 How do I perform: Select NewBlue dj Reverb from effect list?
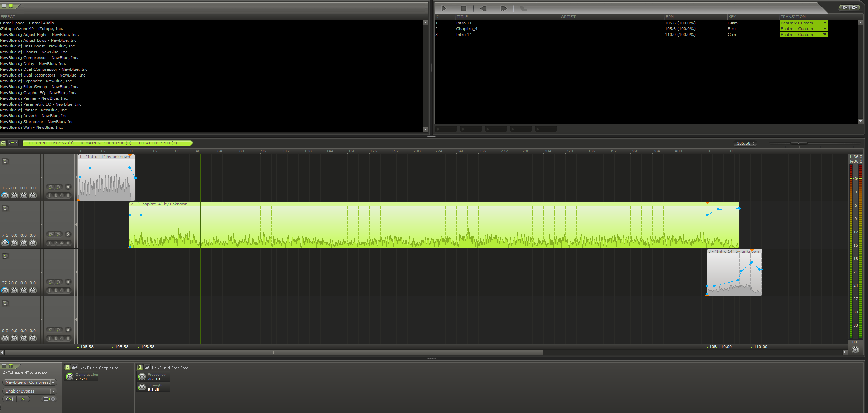34,116
